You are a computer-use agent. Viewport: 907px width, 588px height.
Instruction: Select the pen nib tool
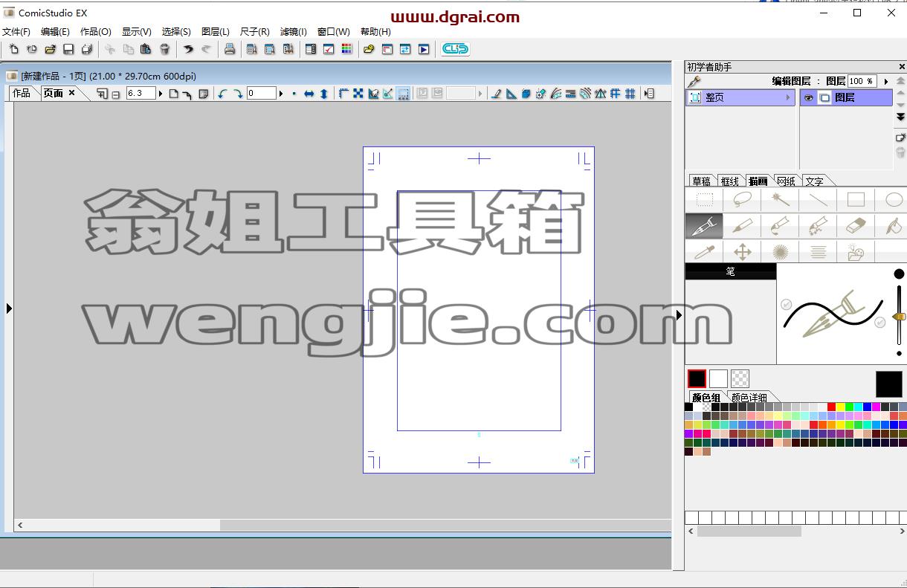point(704,225)
